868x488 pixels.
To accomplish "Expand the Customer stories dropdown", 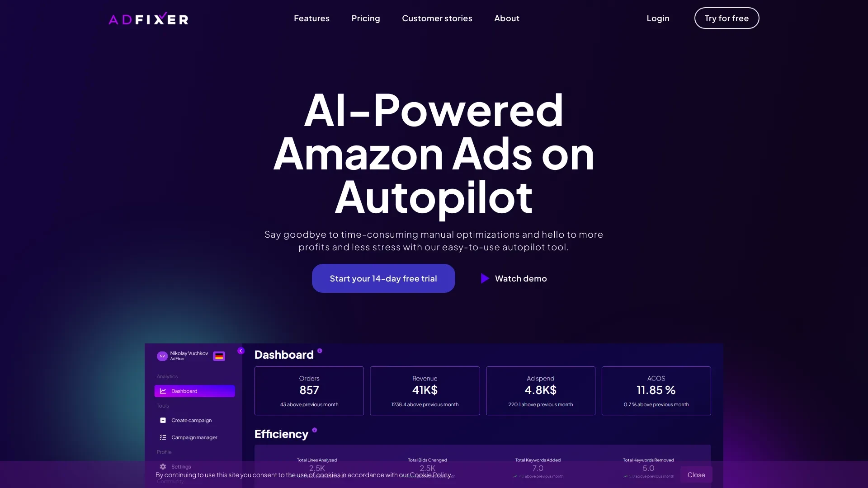I will point(437,18).
